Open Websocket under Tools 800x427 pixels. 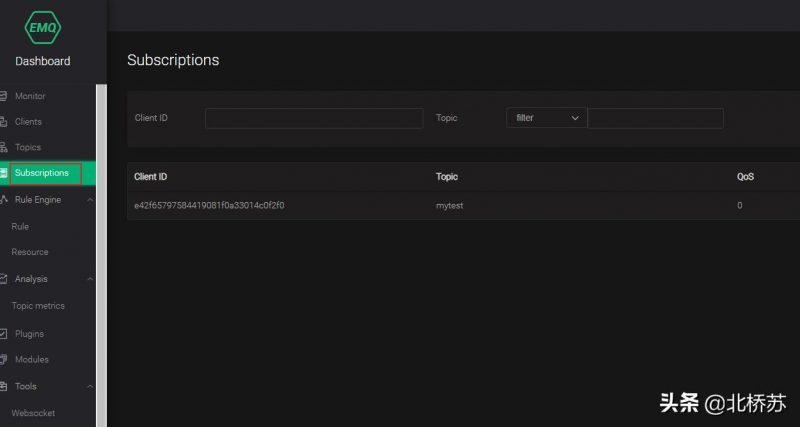point(33,413)
